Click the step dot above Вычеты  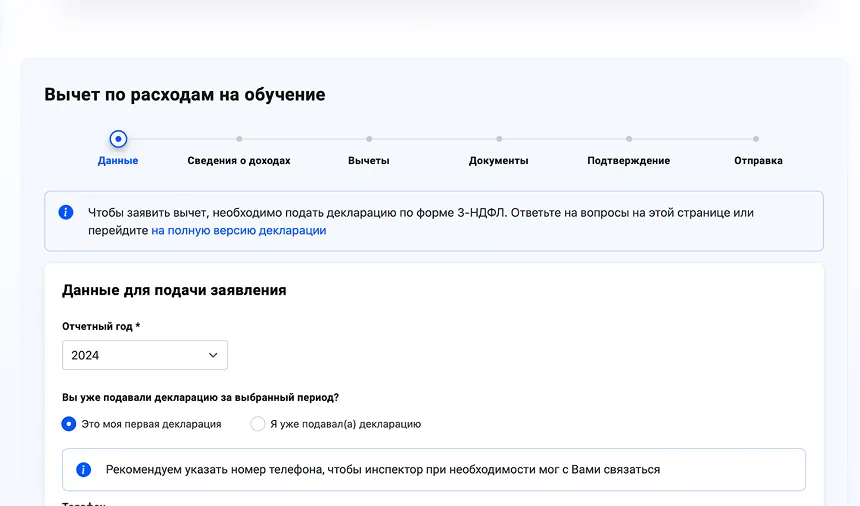pyautogui.click(x=369, y=139)
